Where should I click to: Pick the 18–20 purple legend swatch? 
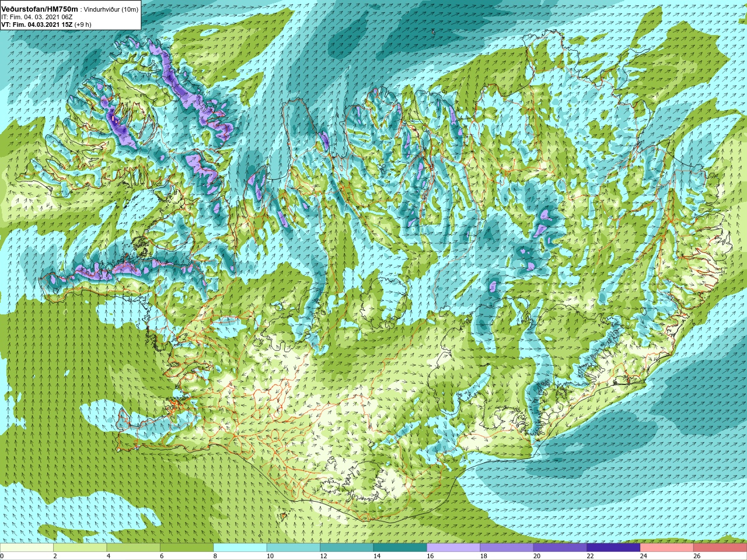(507, 548)
